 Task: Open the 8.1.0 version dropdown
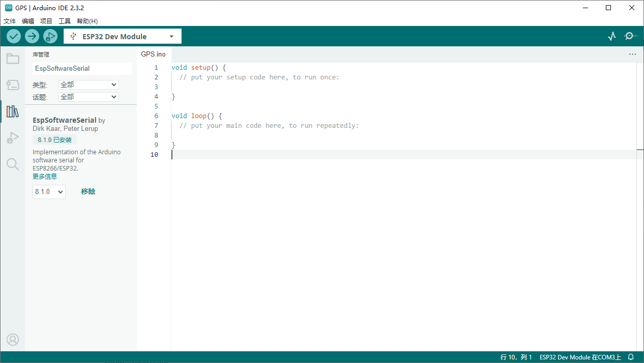[x=49, y=191]
